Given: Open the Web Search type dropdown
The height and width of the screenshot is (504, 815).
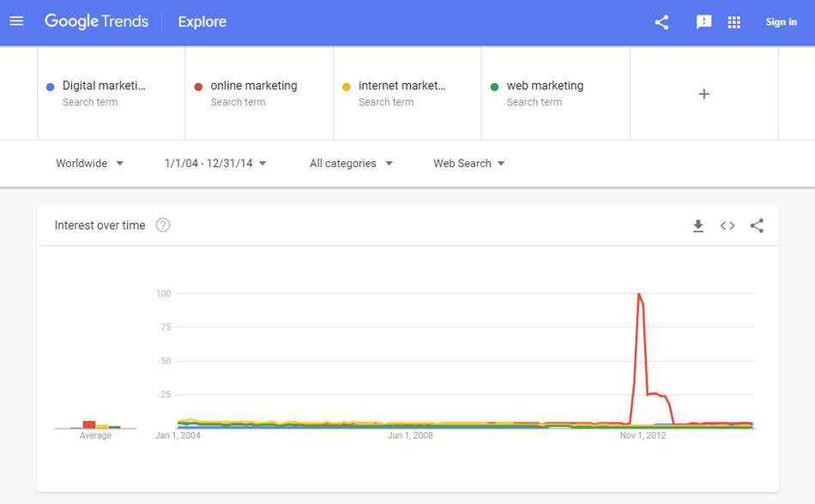Looking at the screenshot, I should (x=469, y=164).
